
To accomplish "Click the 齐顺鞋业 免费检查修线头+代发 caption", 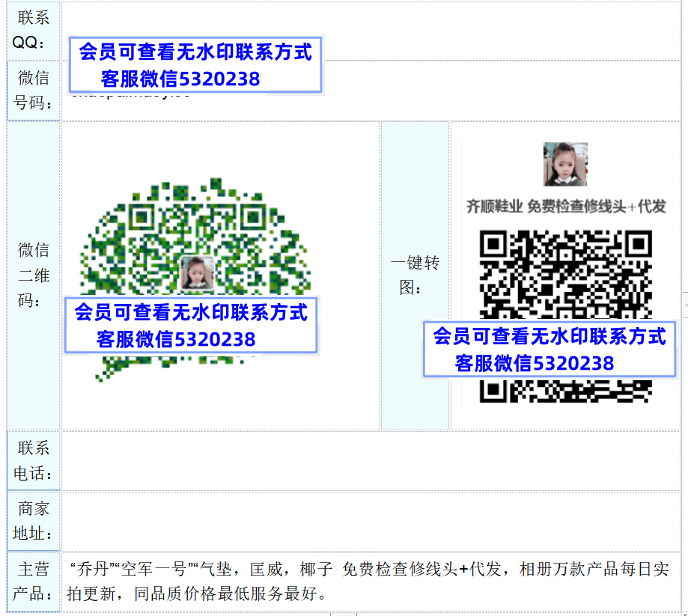I will (x=566, y=207).
